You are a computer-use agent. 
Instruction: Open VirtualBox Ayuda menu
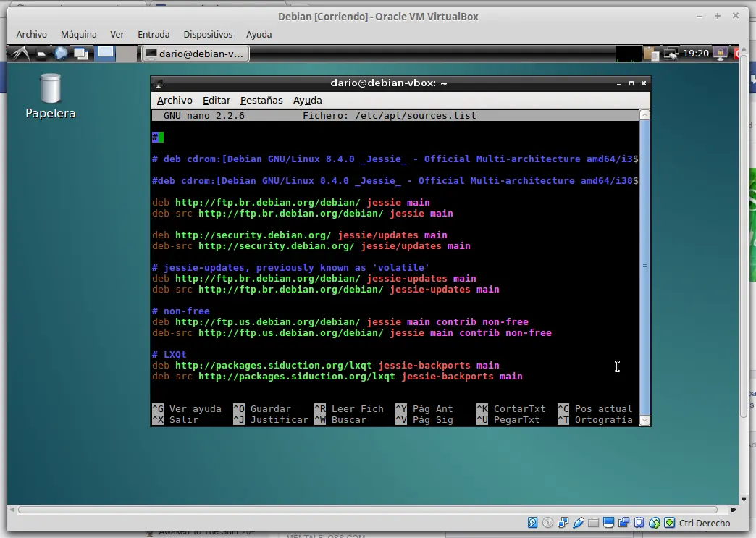pyautogui.click(x=259, y=34)
